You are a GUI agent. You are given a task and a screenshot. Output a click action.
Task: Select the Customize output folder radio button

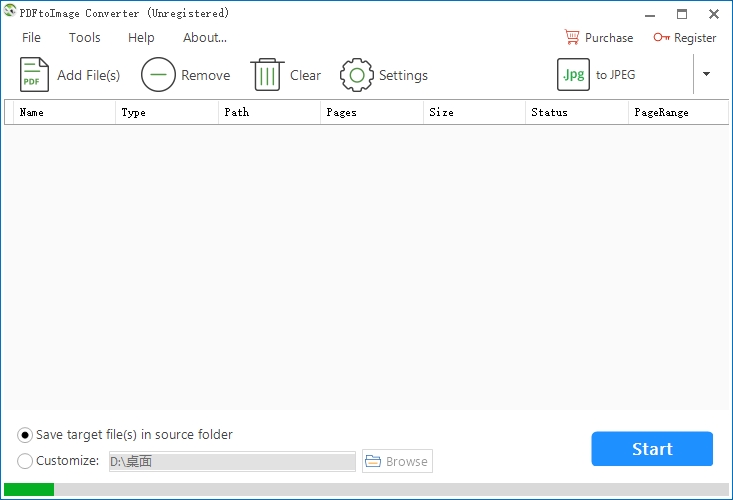tap(25, 461)
